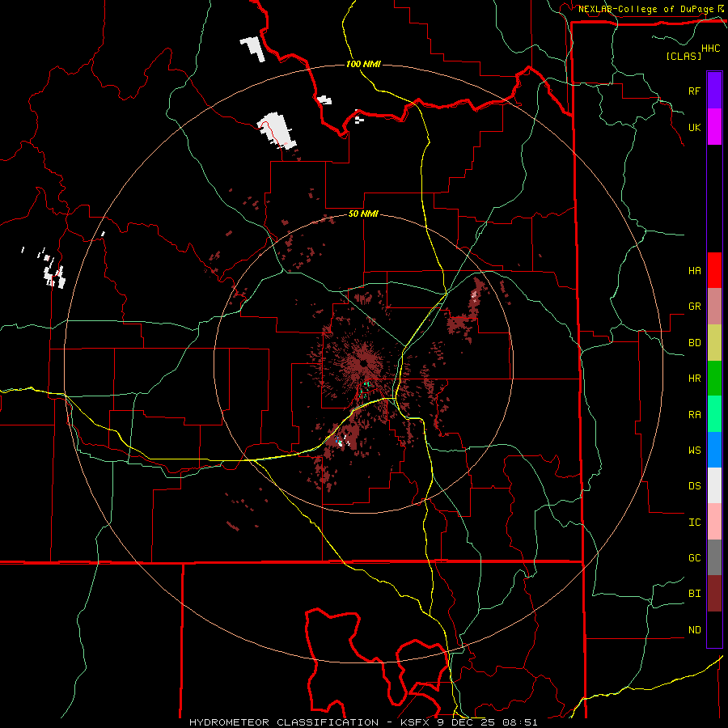Click the BI legend label
The image size is (728, 728).
[x=694, y=594]
